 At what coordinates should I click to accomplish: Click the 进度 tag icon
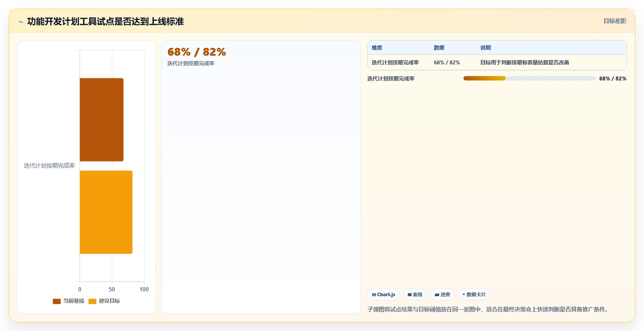[437, 295]
